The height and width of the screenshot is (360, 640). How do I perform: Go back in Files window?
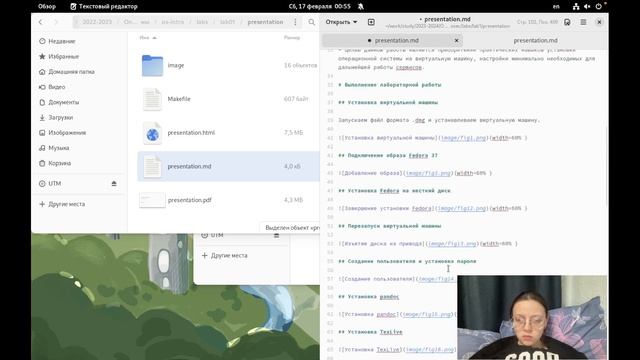click(x=40, y=22)
